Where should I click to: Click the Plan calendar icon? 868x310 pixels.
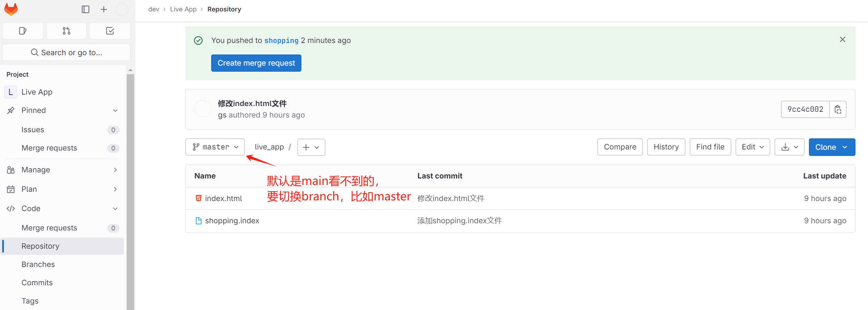click(x=11, y=189)
